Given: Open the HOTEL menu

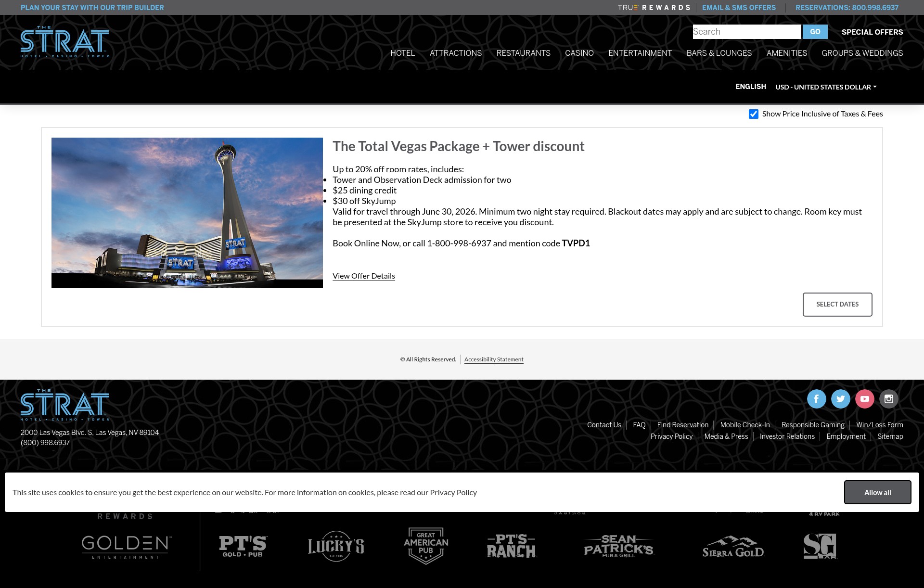Looking at the screenshot, I should click(402, 53).
